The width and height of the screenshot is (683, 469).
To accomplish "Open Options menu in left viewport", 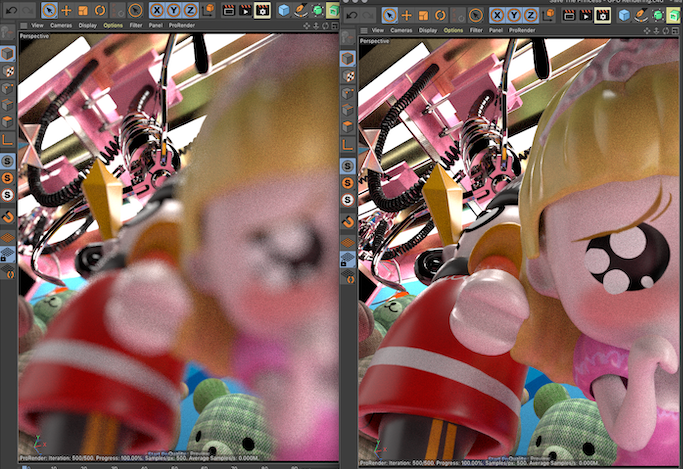I will tap(113, 26).
